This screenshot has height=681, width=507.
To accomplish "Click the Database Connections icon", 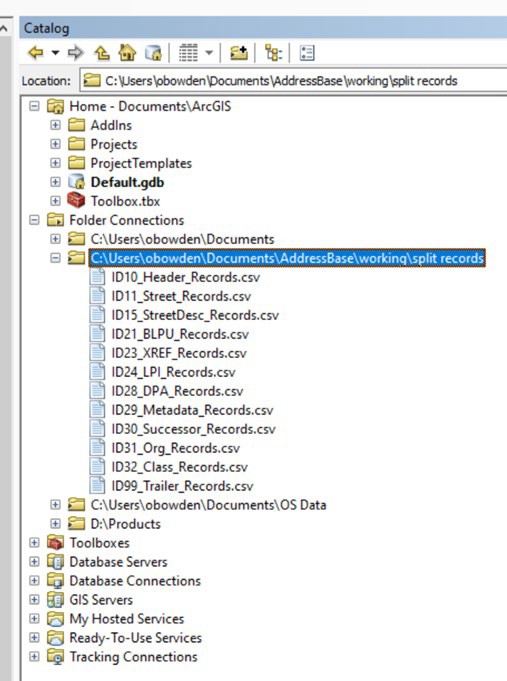I will point(55,581).
